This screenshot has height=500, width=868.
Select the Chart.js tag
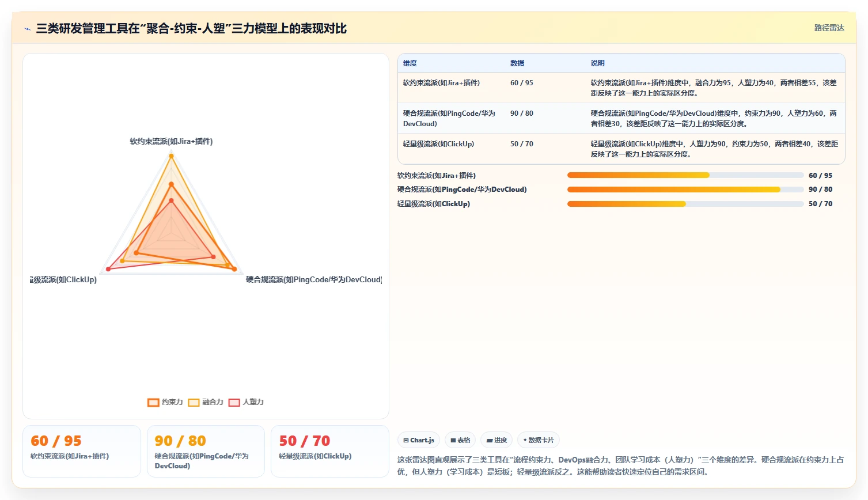coord(419,440)
